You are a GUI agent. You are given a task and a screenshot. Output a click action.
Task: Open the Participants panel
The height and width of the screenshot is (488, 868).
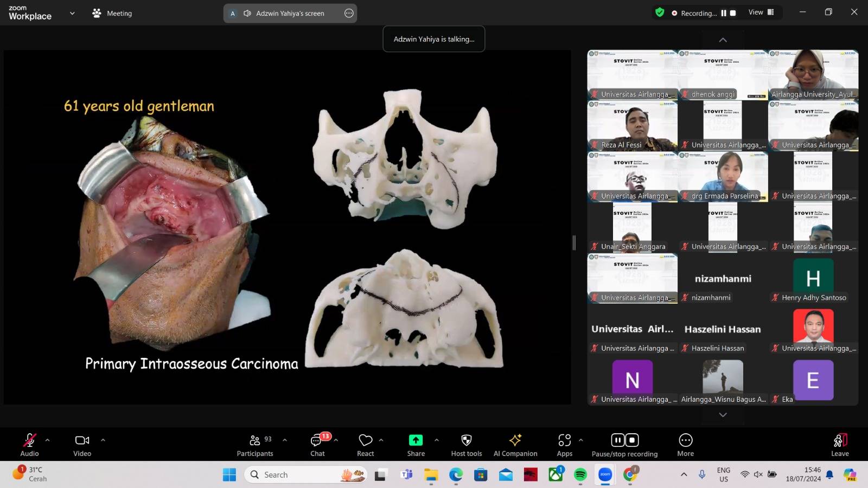[255, 445]
